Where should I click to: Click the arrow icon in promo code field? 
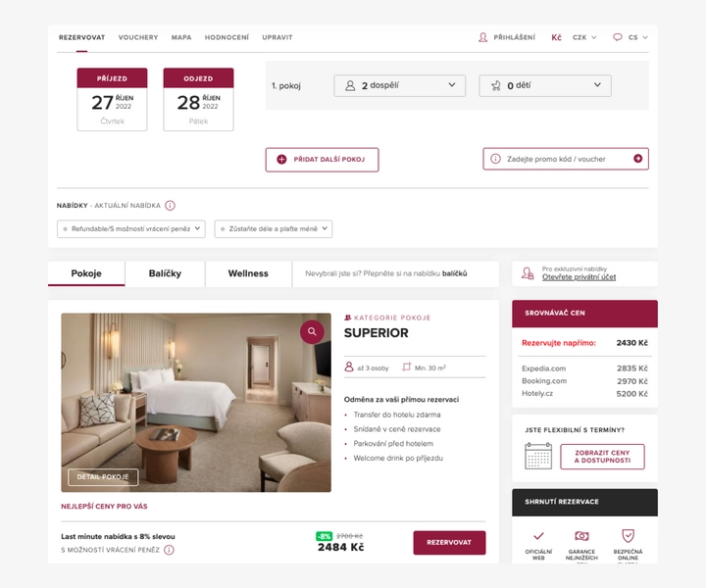(637, 159)
